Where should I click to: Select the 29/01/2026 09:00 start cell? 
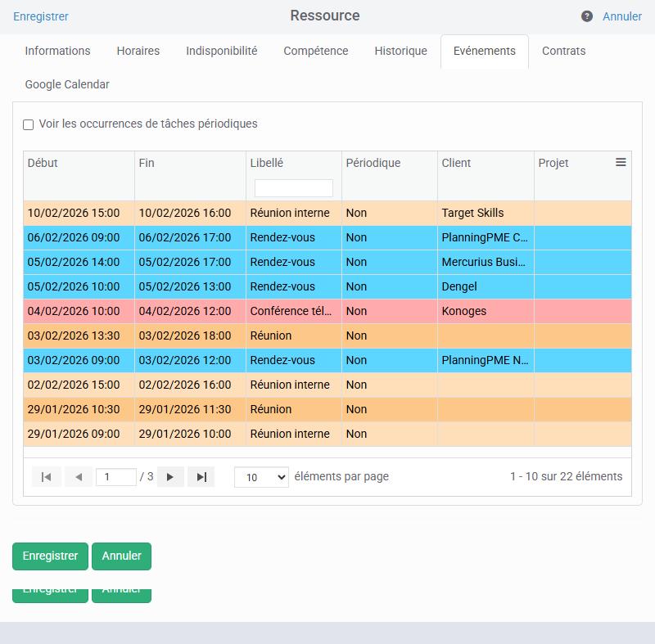79,434
